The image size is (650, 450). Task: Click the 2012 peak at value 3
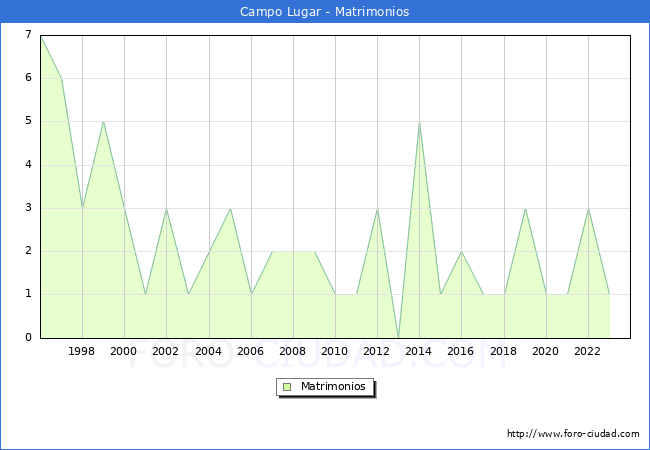click(x=377, y=208)
